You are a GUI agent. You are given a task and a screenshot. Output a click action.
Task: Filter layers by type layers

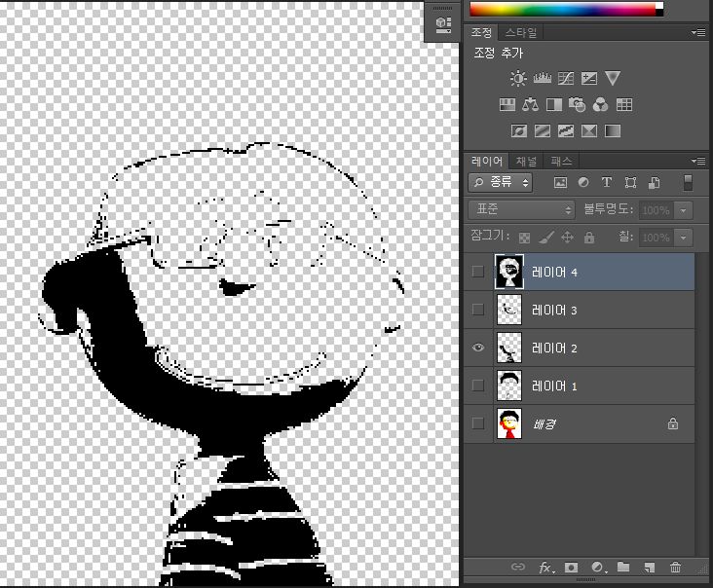pyautogui.click(x=607, y=183)
